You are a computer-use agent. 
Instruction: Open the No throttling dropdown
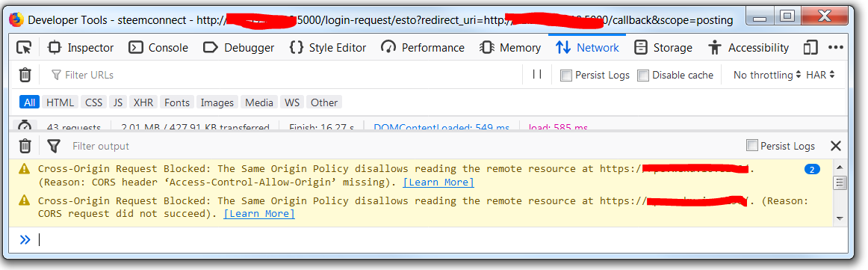pyautogui.click(x=766, y=75)
